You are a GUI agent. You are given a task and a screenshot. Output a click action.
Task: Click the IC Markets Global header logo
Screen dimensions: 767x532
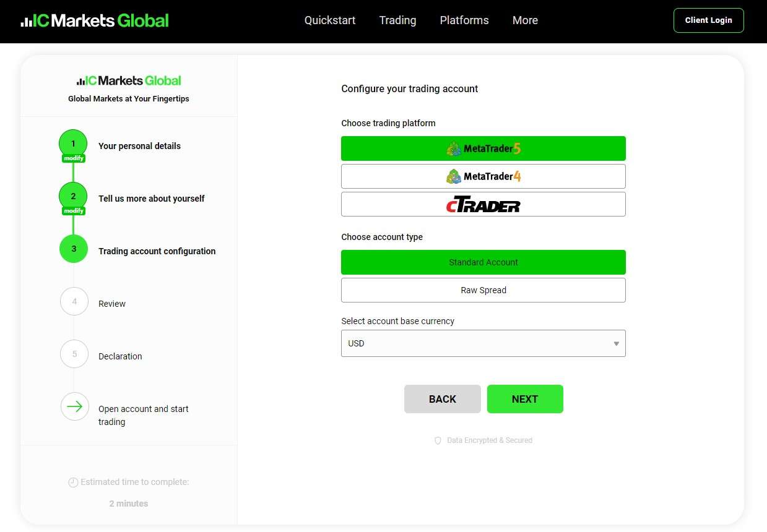click(94, 20)
